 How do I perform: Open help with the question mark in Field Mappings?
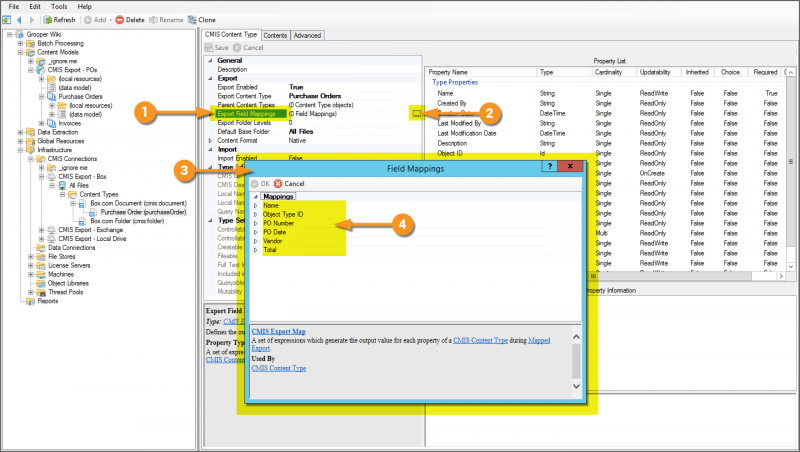(x=549, y=166)
